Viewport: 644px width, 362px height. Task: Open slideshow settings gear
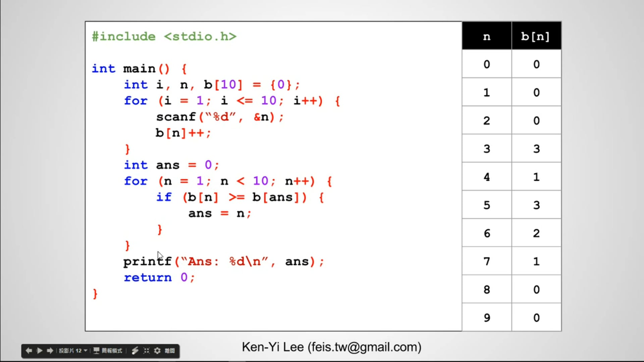(x=157, y=351)
